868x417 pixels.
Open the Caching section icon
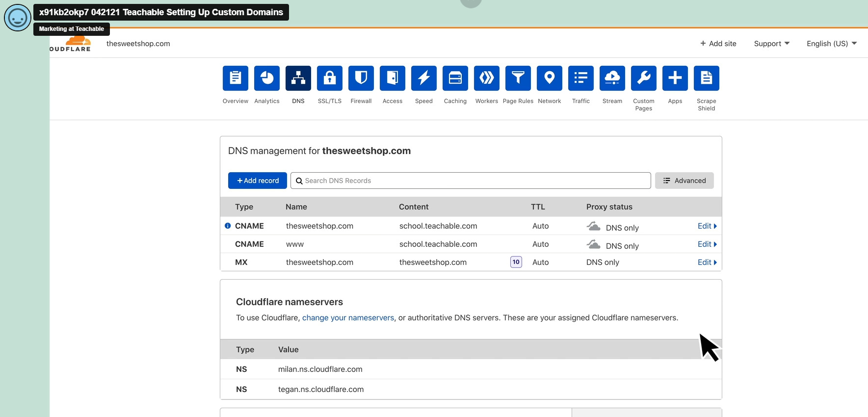(455, 78)
